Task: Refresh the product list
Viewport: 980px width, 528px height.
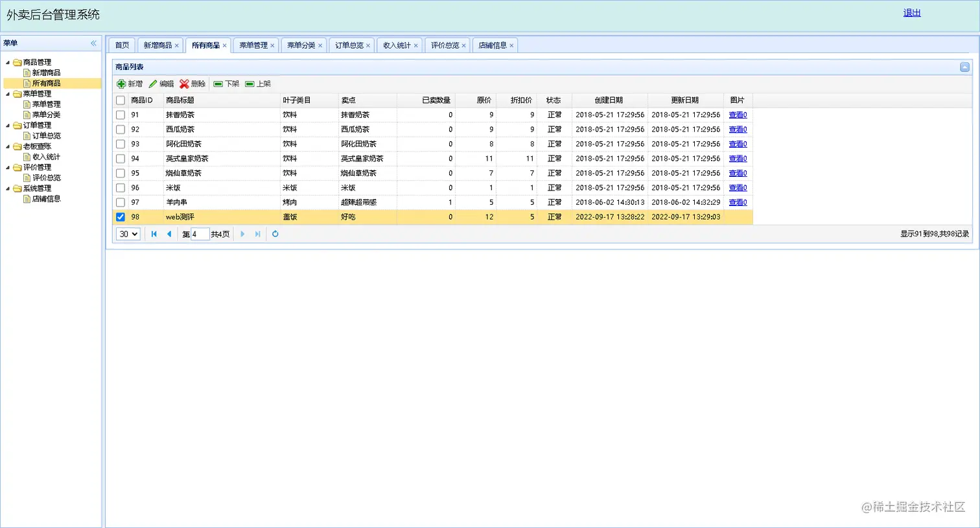Action: point(275,234)
